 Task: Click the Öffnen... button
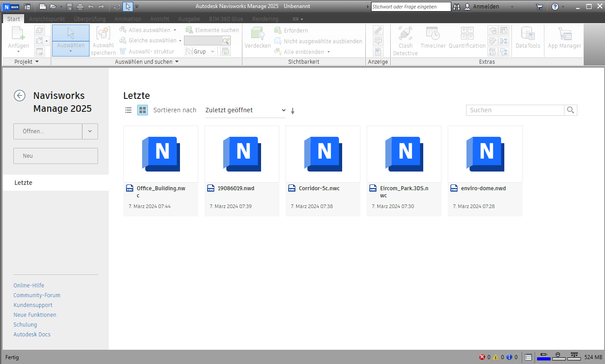pos(48,131)
